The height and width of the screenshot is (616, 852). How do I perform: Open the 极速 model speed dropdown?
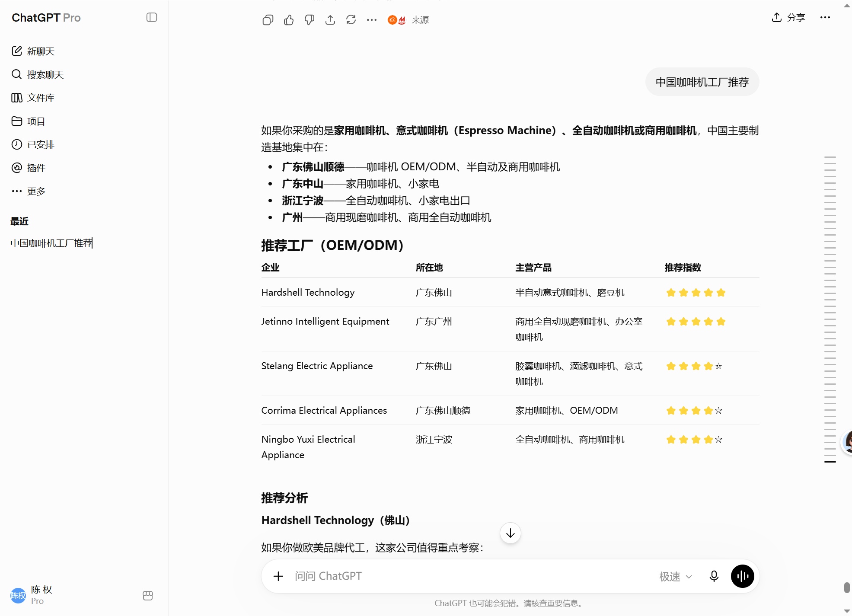click(x=676, y=576)
